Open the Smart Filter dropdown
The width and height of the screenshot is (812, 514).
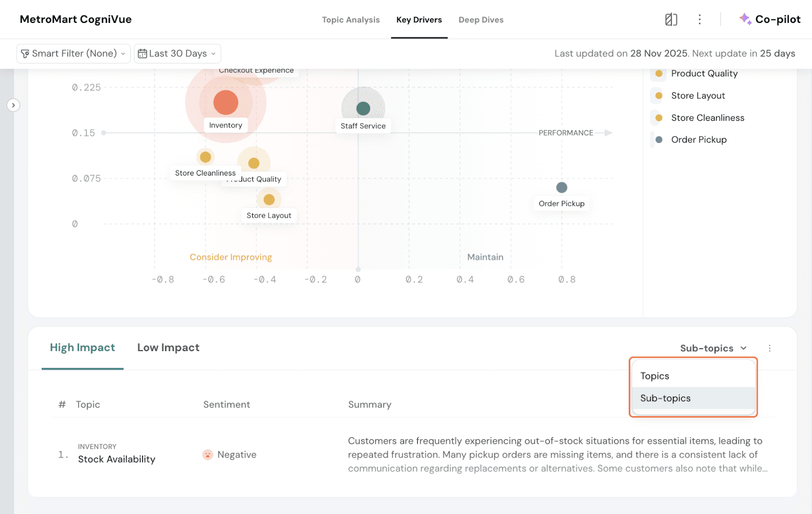pyautogui.click(x=74, y=54)
